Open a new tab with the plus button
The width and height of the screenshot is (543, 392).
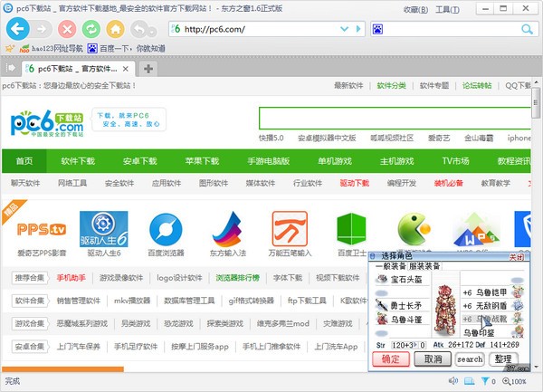(148, 69)
